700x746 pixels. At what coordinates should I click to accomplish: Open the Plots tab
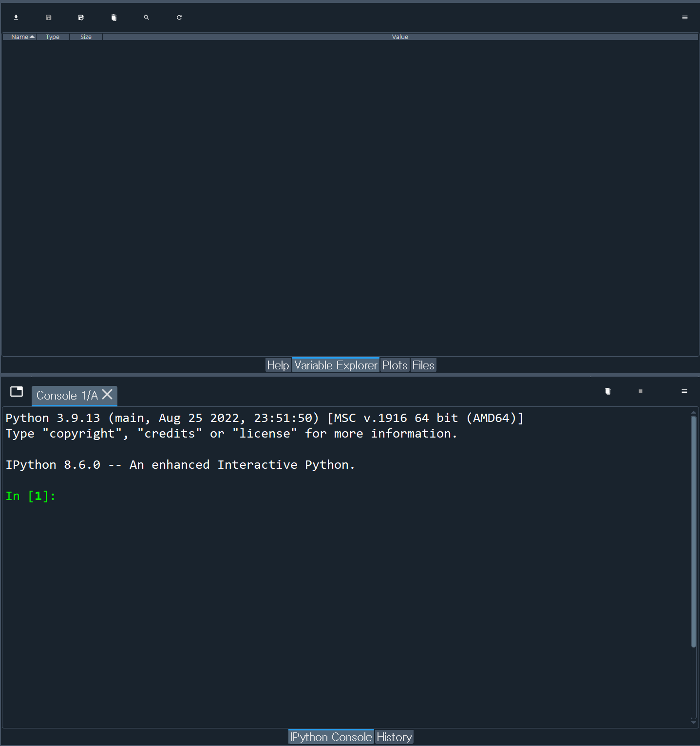(x=395, y=365)
